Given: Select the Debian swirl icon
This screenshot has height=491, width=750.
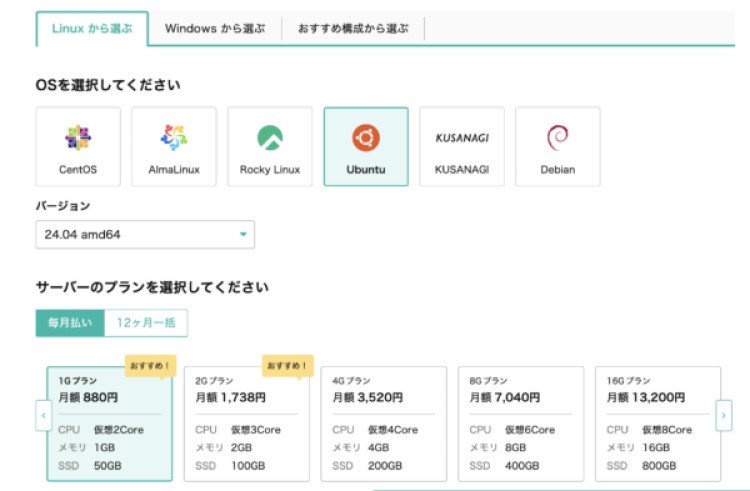Looking at the screenshot, I should point(558,138).
